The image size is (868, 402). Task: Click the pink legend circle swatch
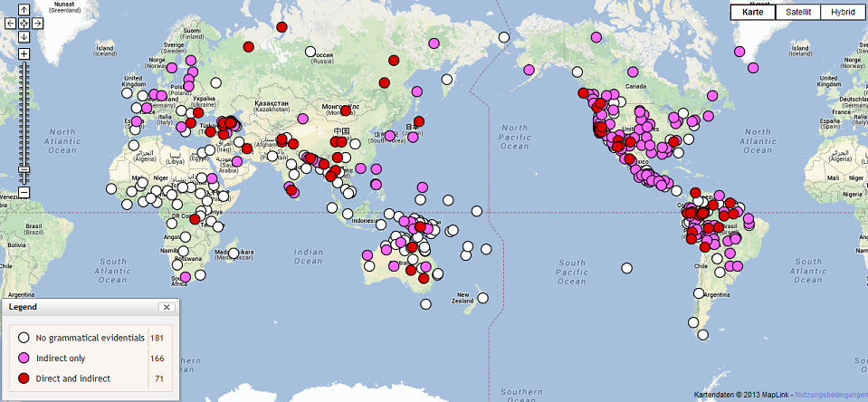click(23, 358)
